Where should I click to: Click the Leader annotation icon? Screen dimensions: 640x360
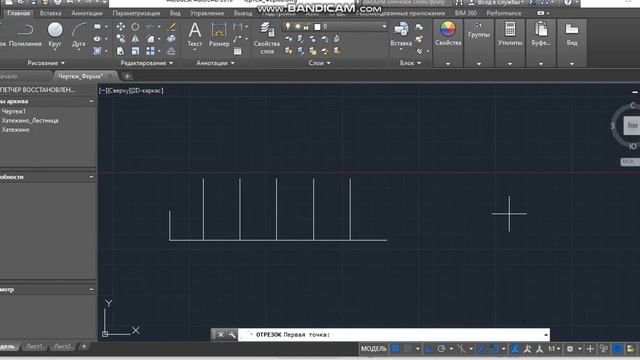tap(237, 39)
